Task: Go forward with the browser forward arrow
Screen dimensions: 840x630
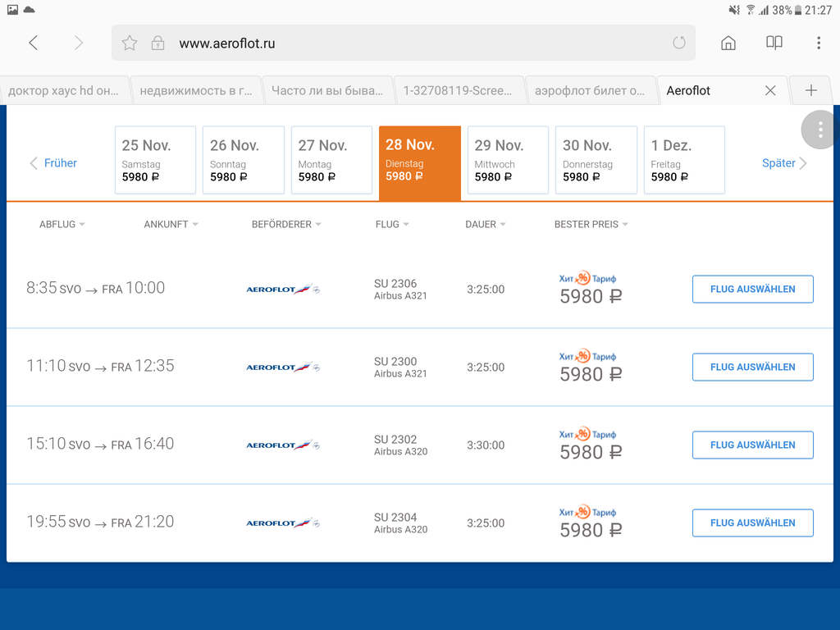Action: [78, 43]
